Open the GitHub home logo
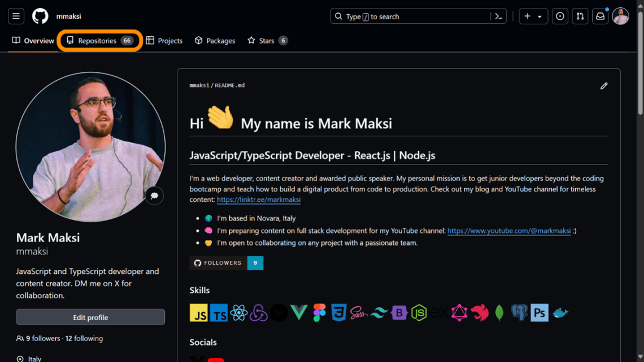The width and height of the screenshot is (644, 362). pos(40,16)
